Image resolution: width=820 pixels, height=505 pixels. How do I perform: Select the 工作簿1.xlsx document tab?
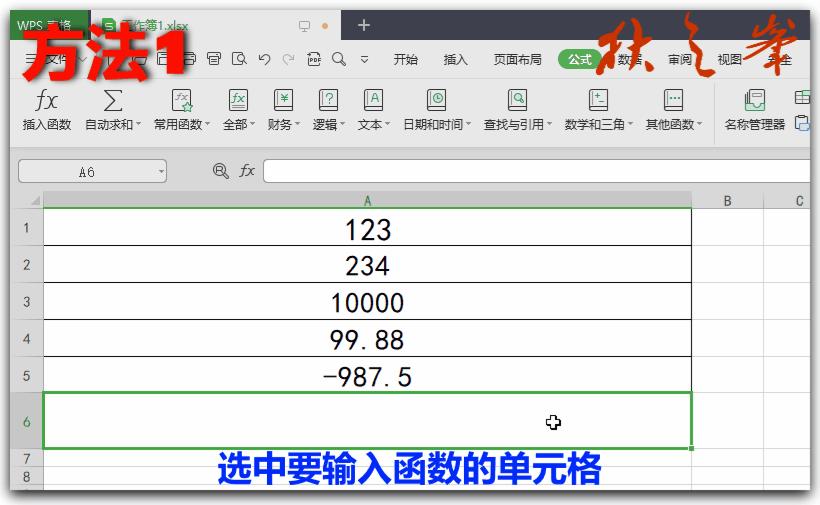(x=216, y=26)
